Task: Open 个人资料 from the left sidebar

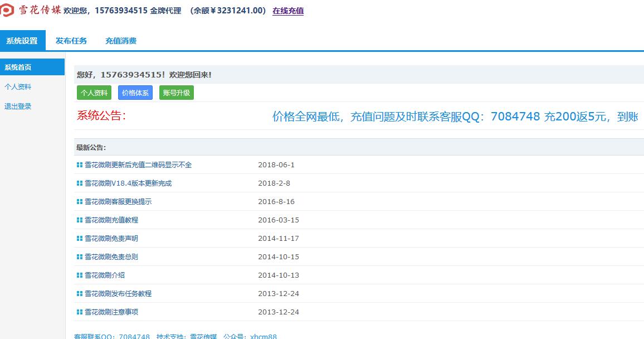Action: coord(18,87)
